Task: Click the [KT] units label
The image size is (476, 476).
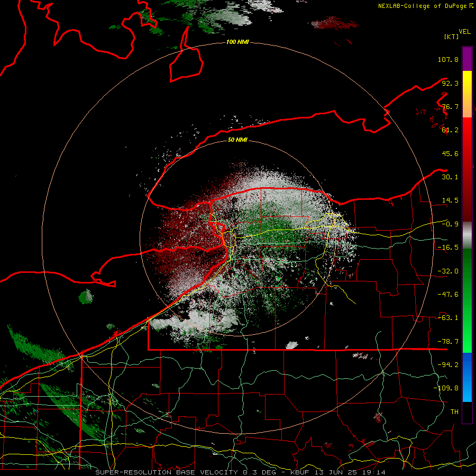Action: (x=451, y=36)
